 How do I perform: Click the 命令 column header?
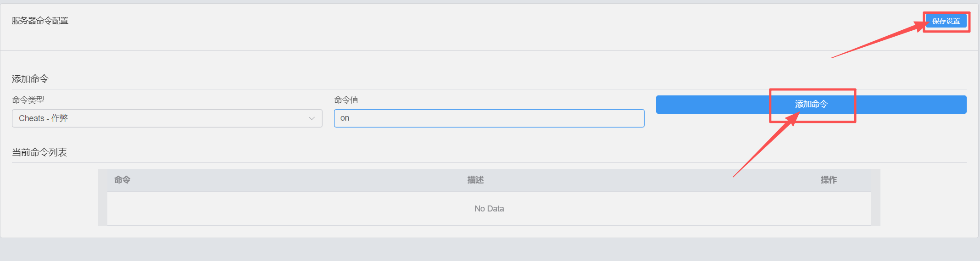tap(122, 180)
